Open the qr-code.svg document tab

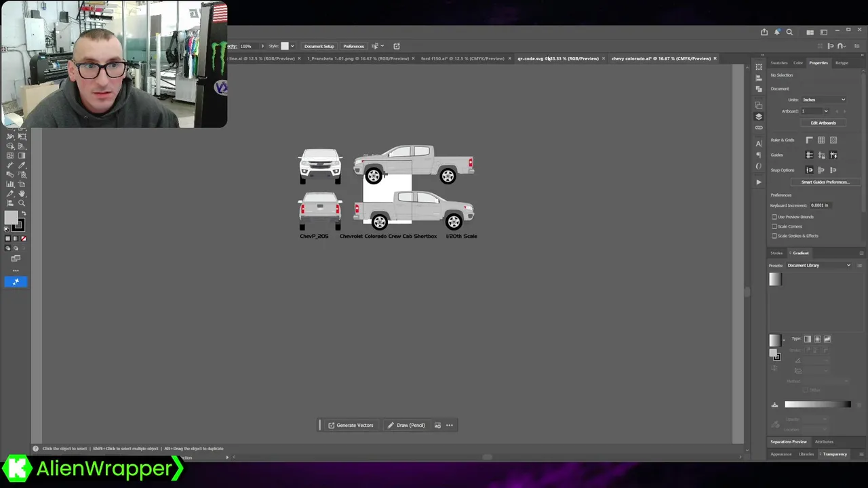pos(558,58)
